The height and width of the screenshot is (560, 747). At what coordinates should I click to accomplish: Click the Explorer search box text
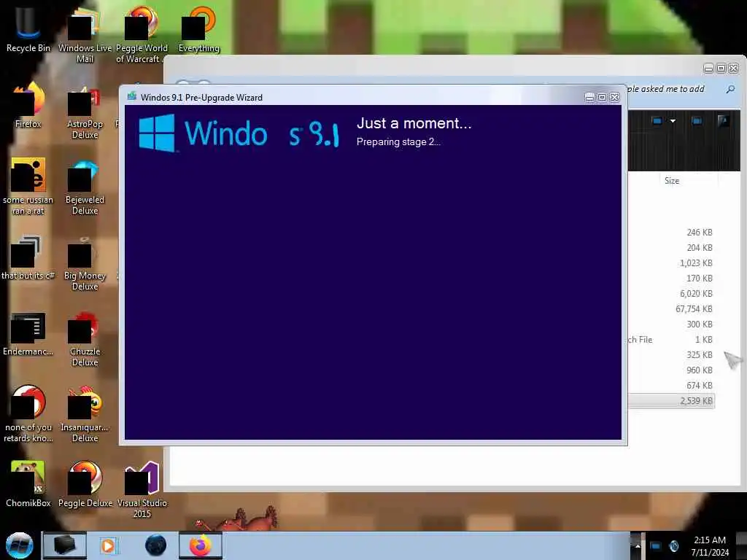(667, 89)
